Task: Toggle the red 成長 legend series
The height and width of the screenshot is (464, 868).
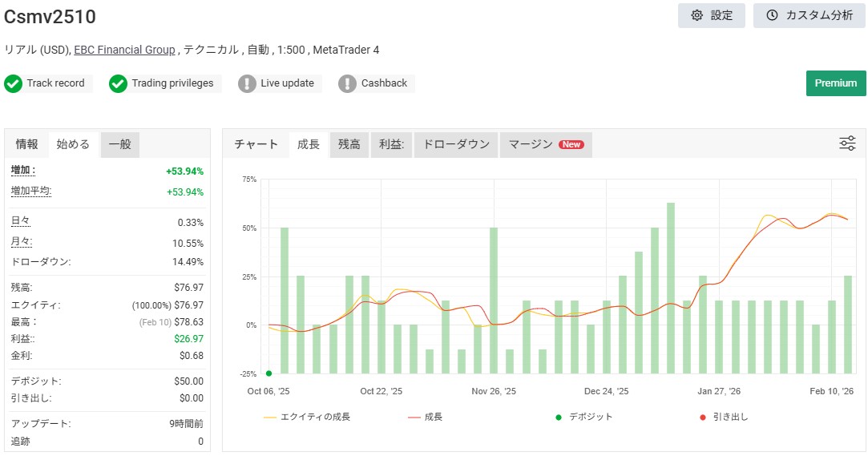Action: point(426,417)
